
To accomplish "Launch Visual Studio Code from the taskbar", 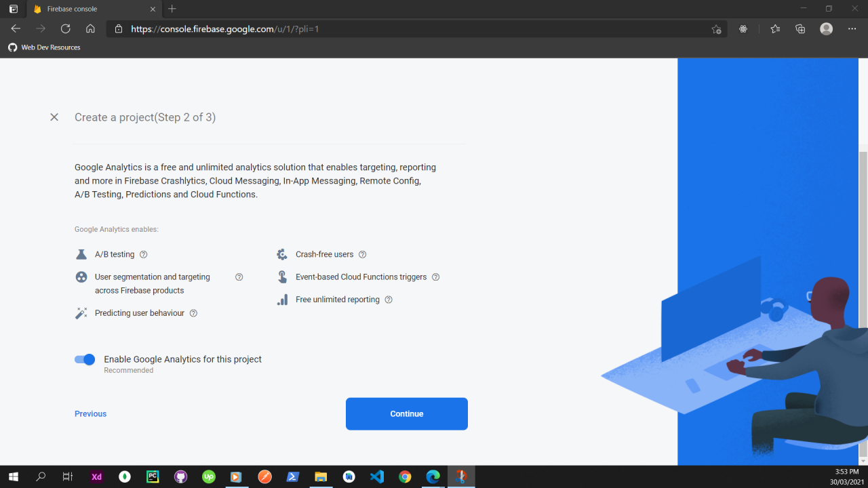I will click(377, 476).
